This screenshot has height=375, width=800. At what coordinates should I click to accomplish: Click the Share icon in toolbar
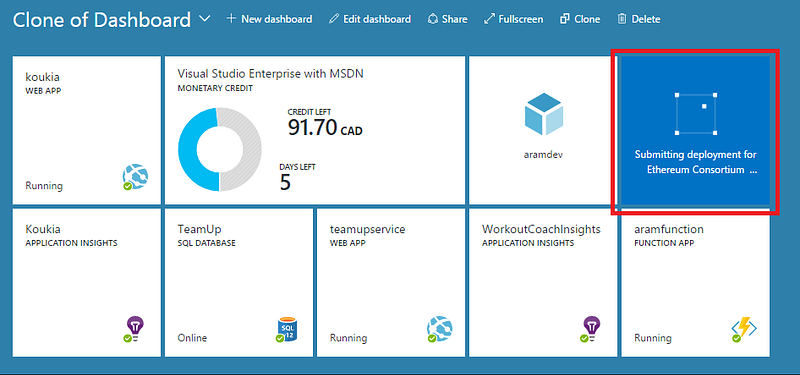[433, 19]
